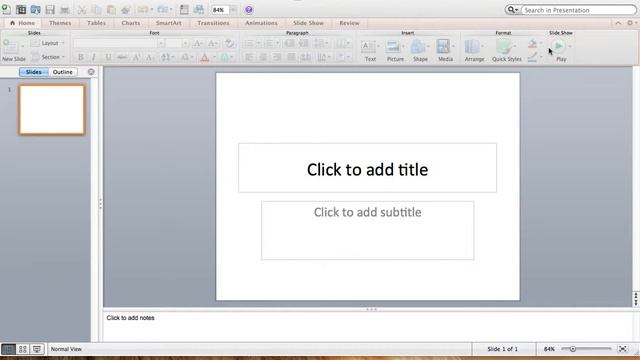Click the zoom slider handle in status bar
Screen dimensions: 640x360
pos(573,349)
